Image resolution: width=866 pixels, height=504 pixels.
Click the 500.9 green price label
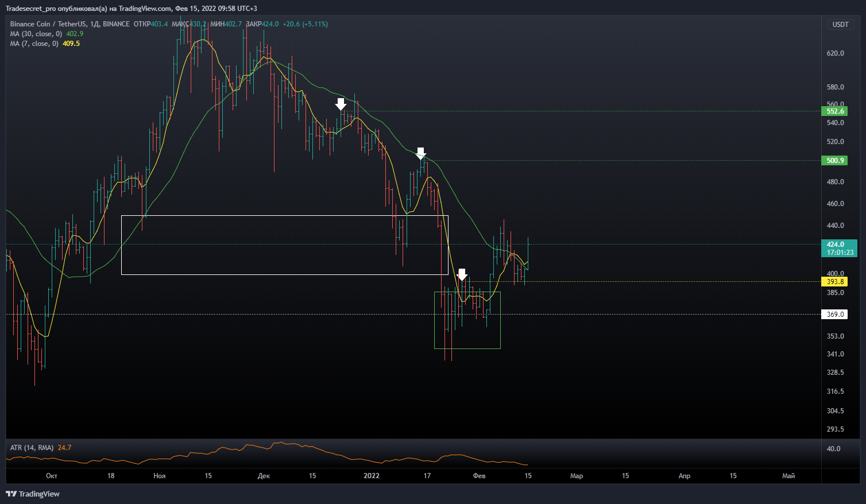tap(836, 161)
